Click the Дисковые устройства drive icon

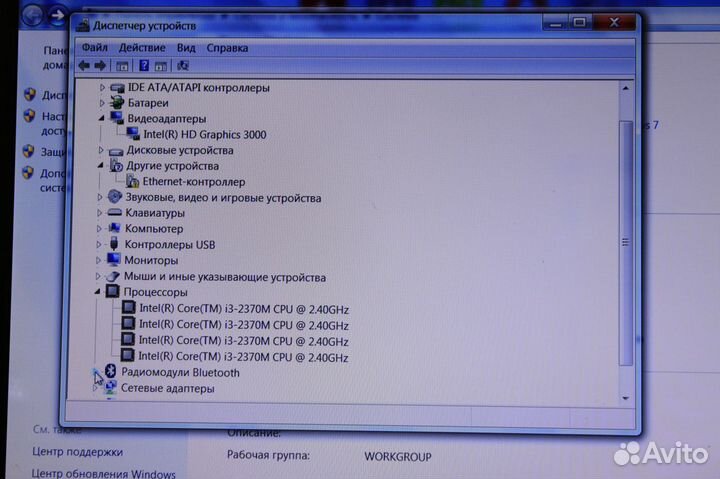116,151
